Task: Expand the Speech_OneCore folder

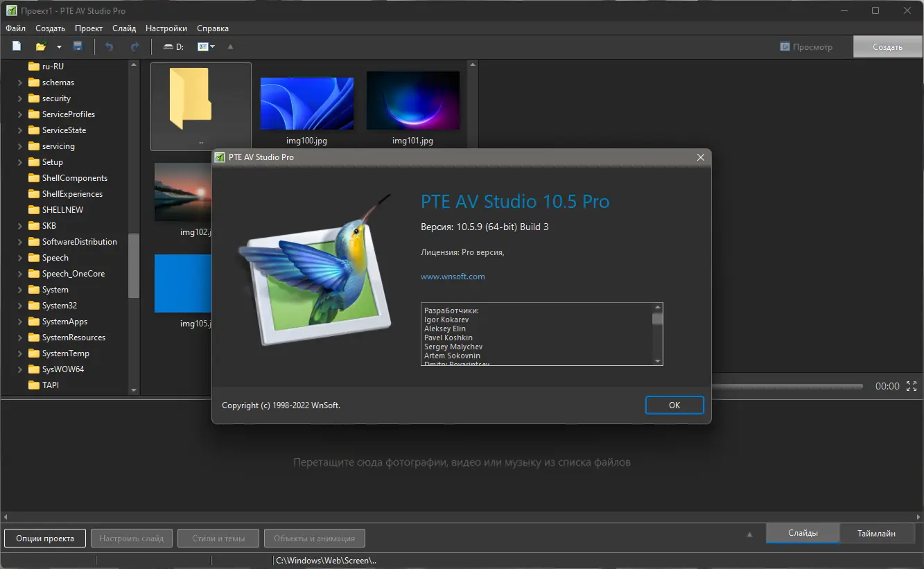Action: click(20, 274)
